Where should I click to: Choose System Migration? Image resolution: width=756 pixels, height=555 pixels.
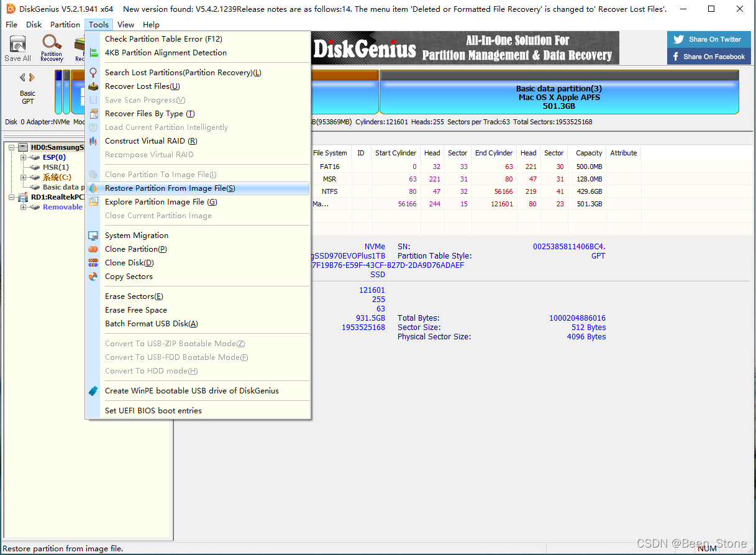(198, 236)
